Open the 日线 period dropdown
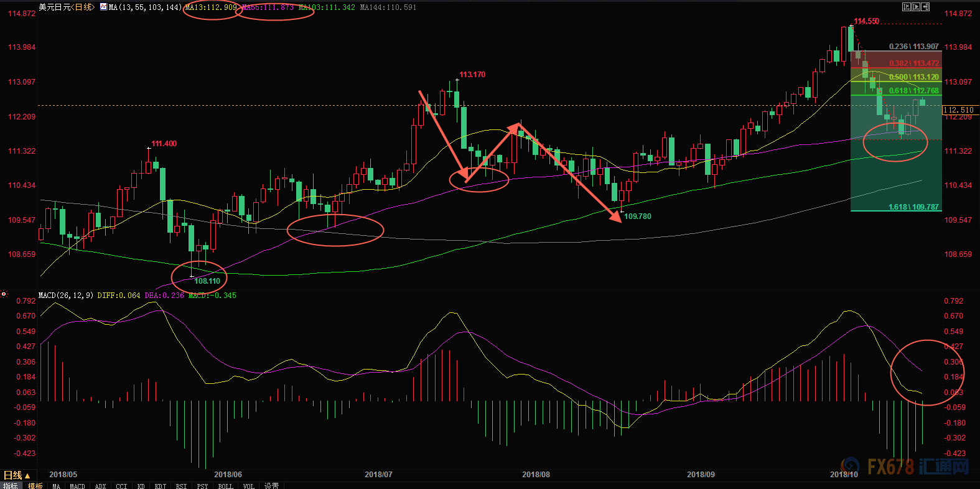Image resolution: width=980 pixels, height=489 pixels. (17, 475)
